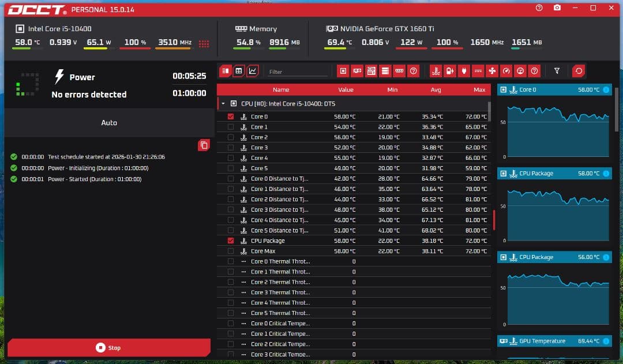Toggle the fan sensor filter icon
623x364 pixels.
point(492,71)
